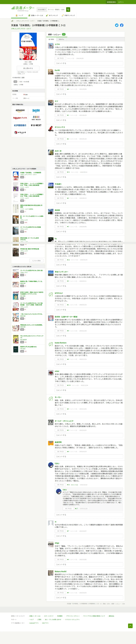Click コメントする field under ユウキ's review
Screen dimensions: 136x644
click(x=89, y=63)
